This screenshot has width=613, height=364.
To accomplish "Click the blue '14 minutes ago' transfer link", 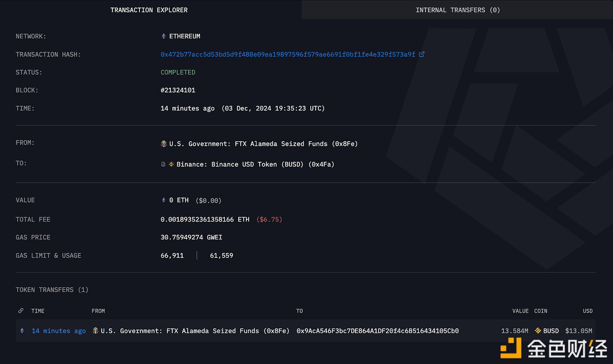I will (x=59, y=331).
